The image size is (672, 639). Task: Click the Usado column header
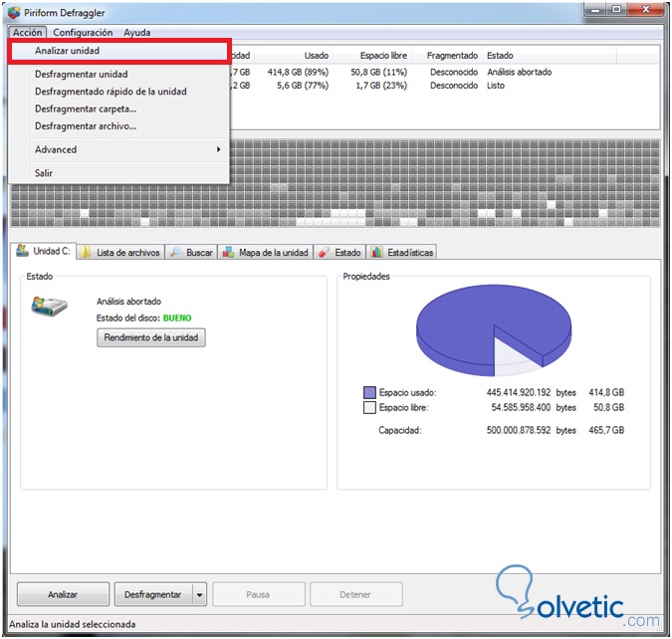[294, 56]
